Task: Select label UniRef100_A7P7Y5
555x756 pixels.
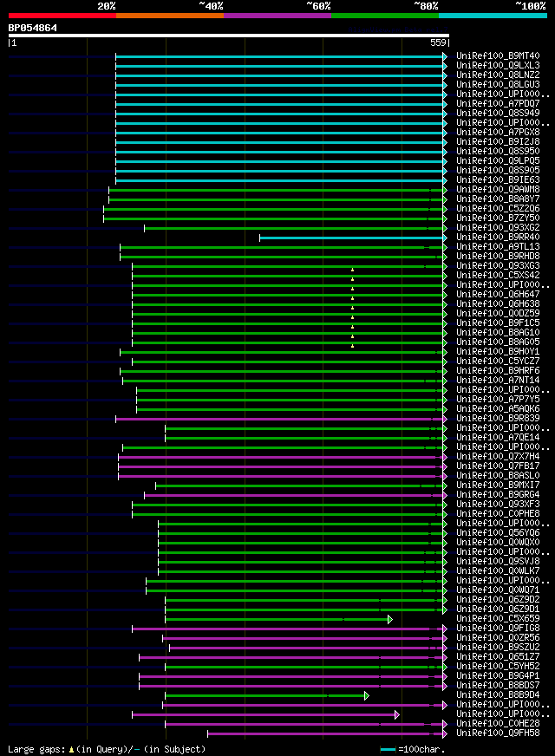Action: (x=498, y=399)
